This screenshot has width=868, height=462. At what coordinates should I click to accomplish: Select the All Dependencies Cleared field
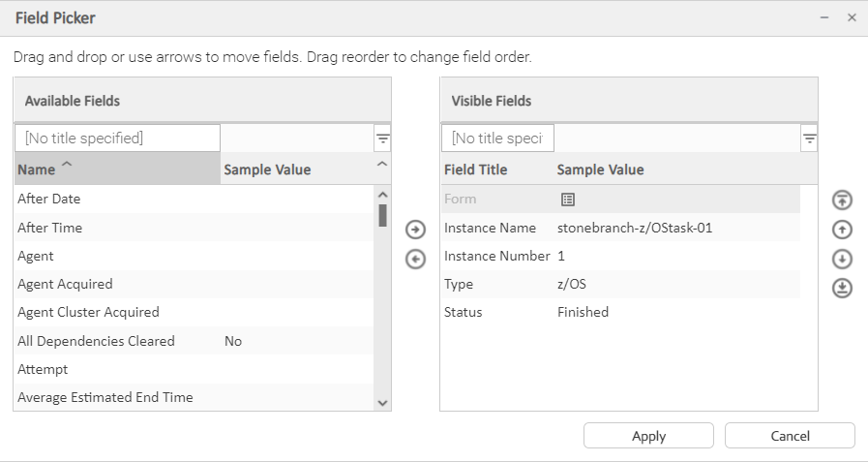(x=96, y=341)
